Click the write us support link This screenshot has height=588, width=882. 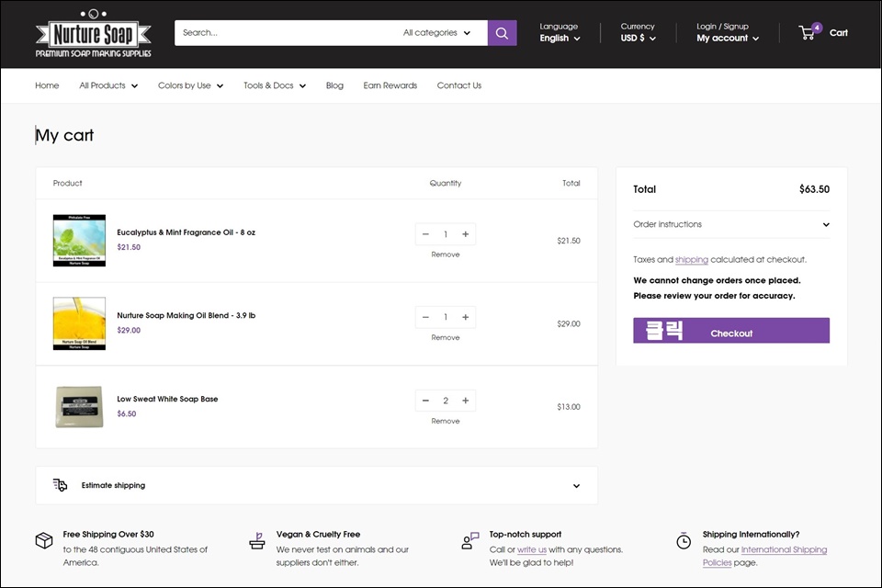click(x=532, y=549)
